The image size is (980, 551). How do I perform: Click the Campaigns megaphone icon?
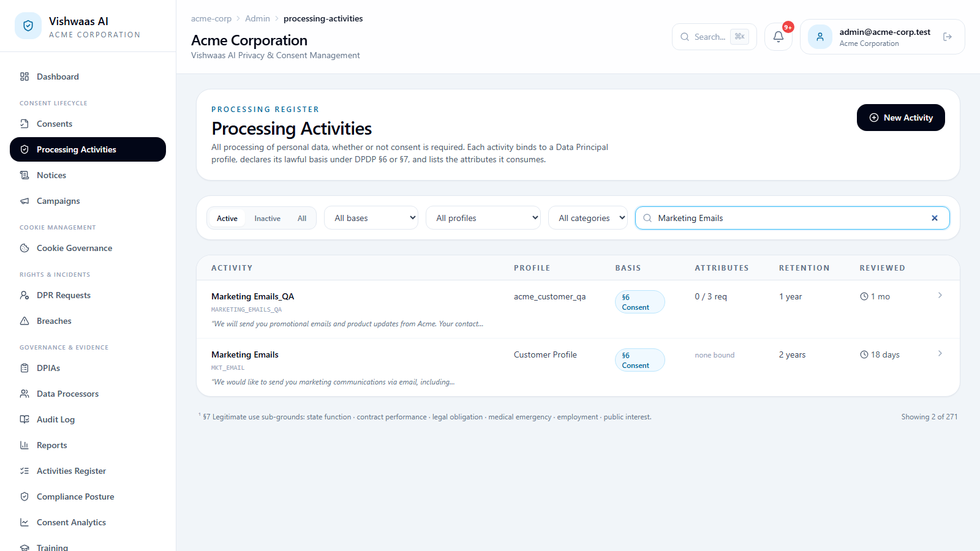click(24, 201)
